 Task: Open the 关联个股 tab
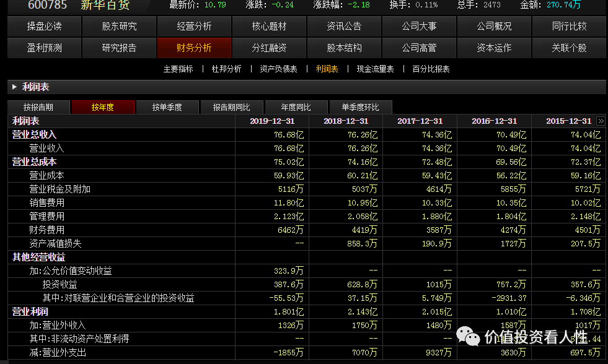click(569, 48)
